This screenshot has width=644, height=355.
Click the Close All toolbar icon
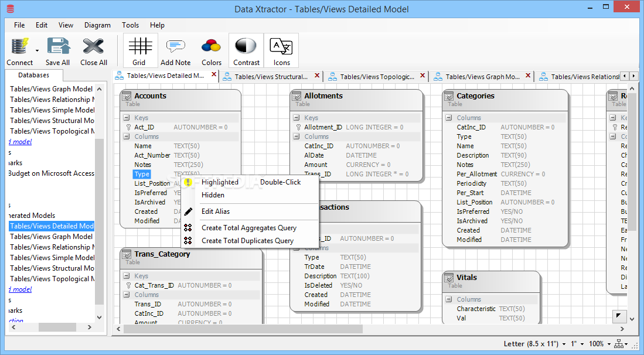(93, 46)
